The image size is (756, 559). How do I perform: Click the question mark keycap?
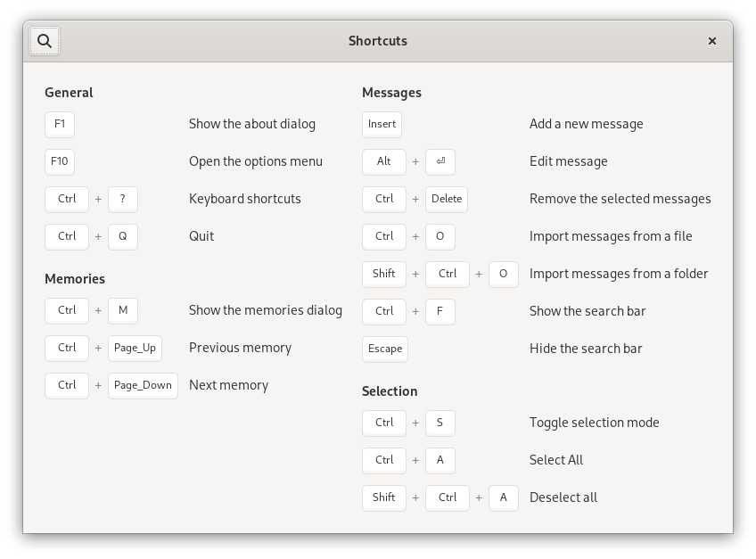123,199
